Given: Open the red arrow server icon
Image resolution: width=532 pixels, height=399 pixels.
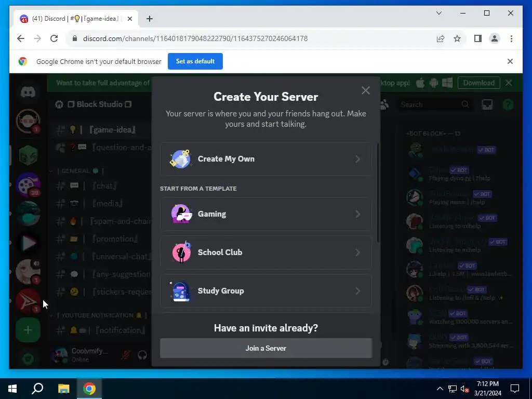Looking at the screenshot, I should (x=28, y=301).
